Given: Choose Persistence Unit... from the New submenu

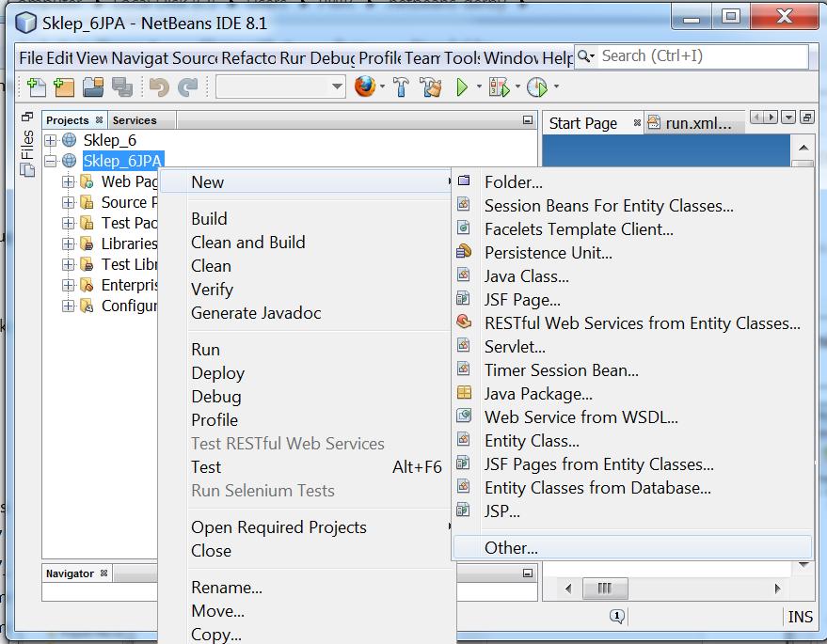Looking at the screenshot, I should pyautogui.click(x=548, y=253).
